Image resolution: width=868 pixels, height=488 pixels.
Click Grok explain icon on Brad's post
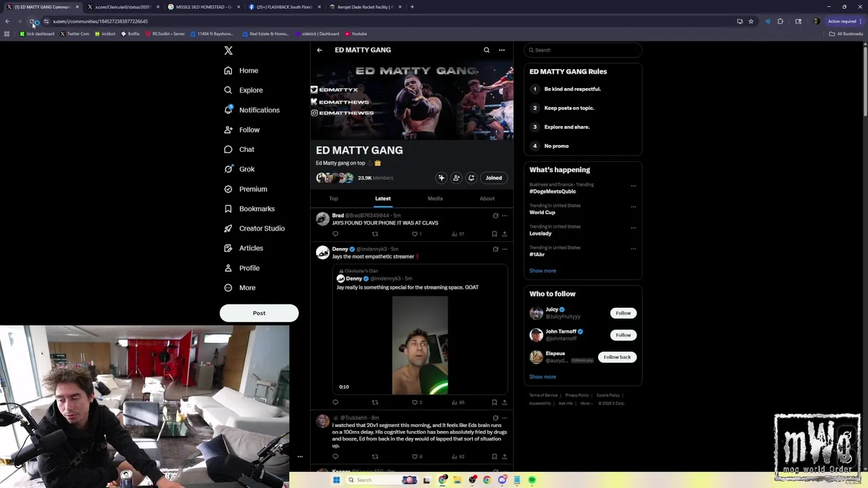[496, 216]
